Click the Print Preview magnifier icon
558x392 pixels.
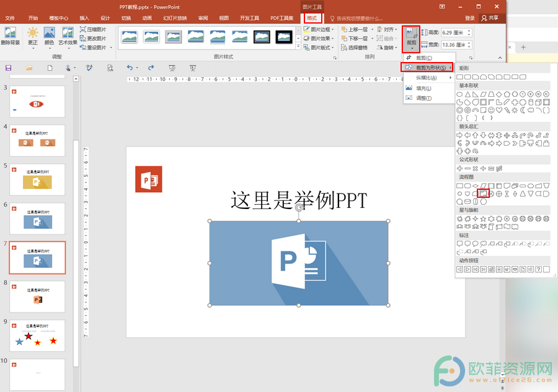click(x=110, y=68)
